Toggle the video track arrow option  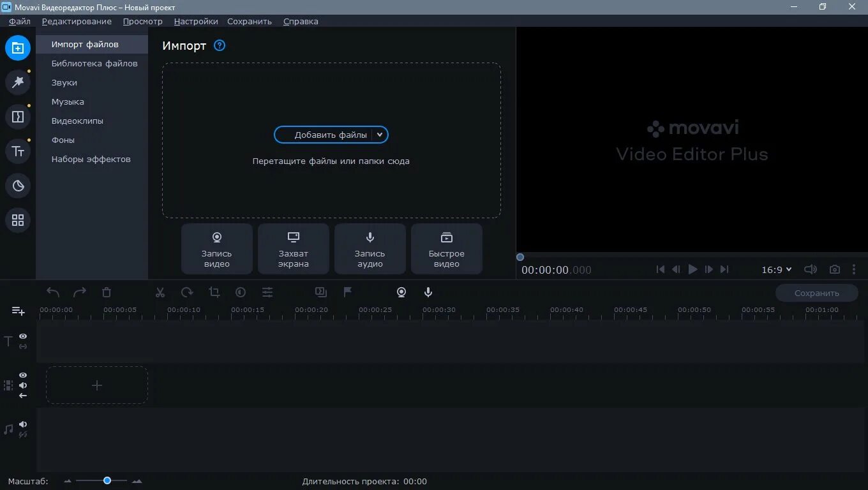tap(23, 396)
